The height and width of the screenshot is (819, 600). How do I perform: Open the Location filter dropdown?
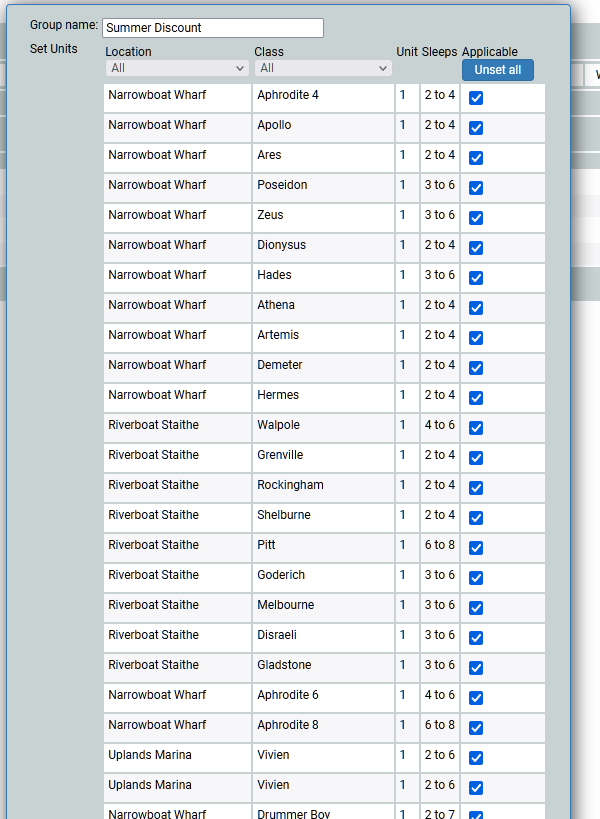pos(177,68)
